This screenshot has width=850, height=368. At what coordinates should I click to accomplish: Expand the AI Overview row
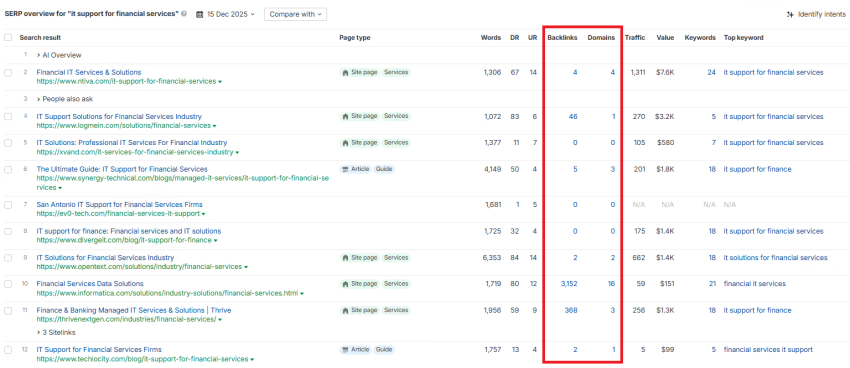pyautogui.click(x=59, y=55)
